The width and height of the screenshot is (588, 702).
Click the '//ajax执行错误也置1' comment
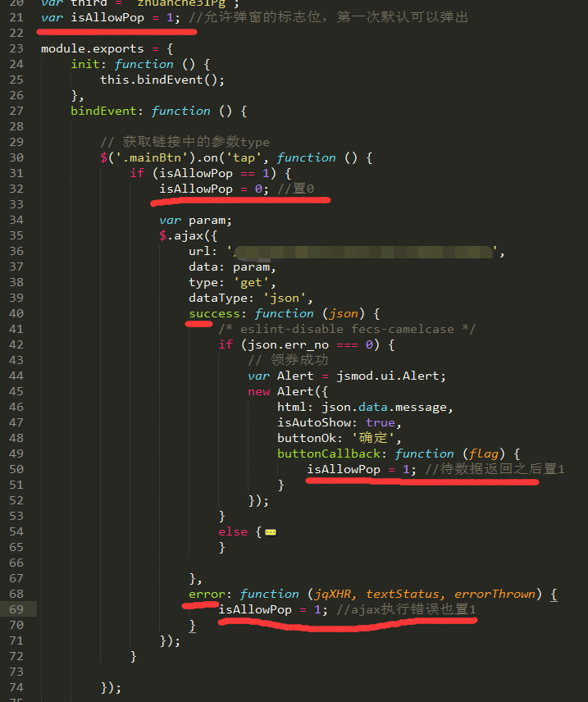point(406,609)
